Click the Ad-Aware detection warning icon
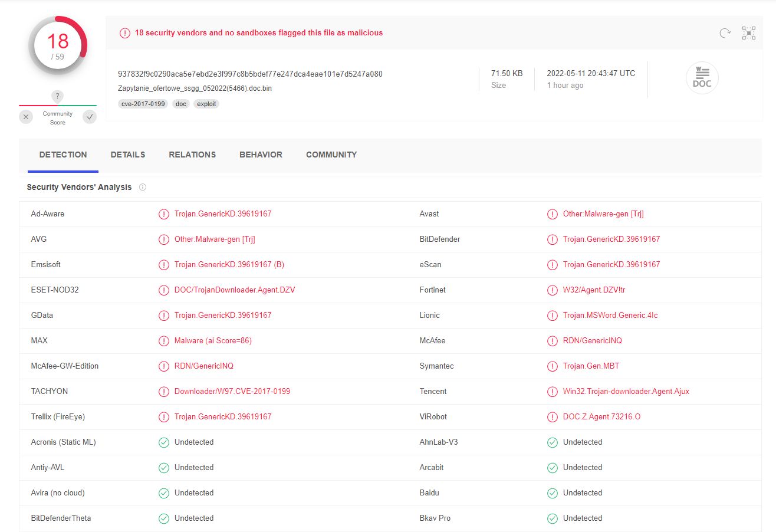This screenshot has width=776, height=532. click(x=164, y=214)
